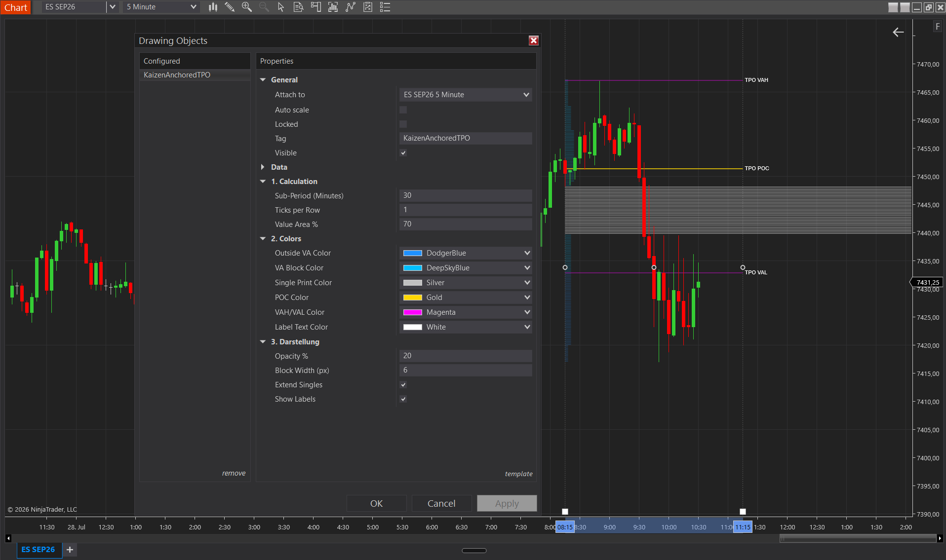This screenshot has width=946, height=560.
Task: Uncheck the Show Labels checkbox
Action: 403,399
